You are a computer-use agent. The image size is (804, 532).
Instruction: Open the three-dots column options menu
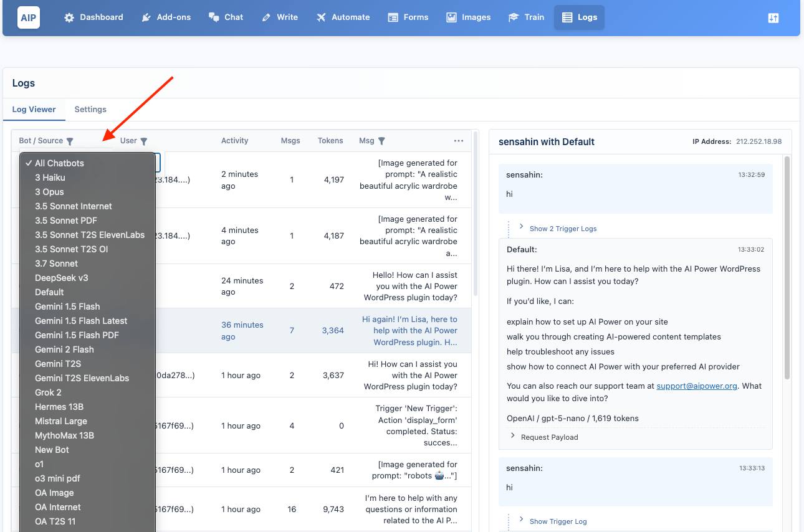[459, 141]
